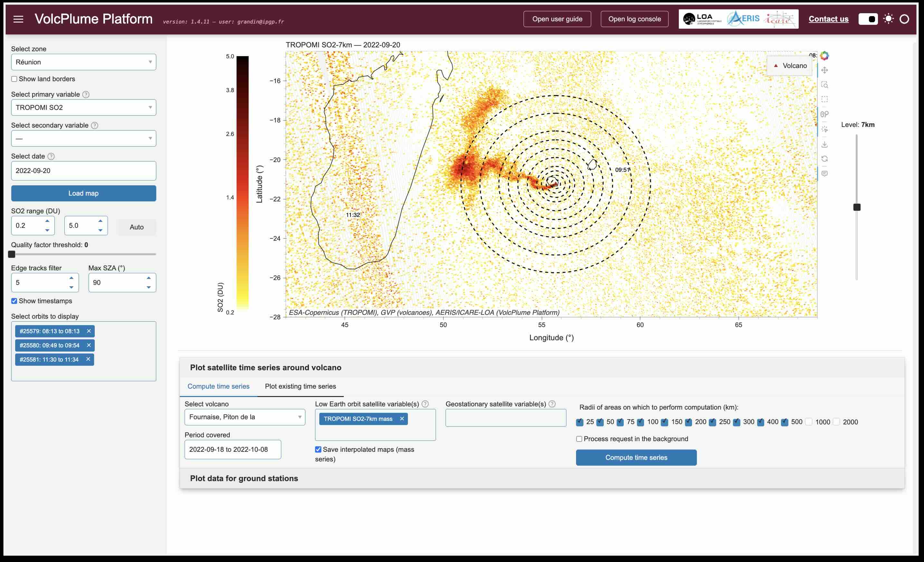Uncheck Show timestamps
Image resolution: width=924 pixels, height=562 pixels.
(x=14, y=301)
